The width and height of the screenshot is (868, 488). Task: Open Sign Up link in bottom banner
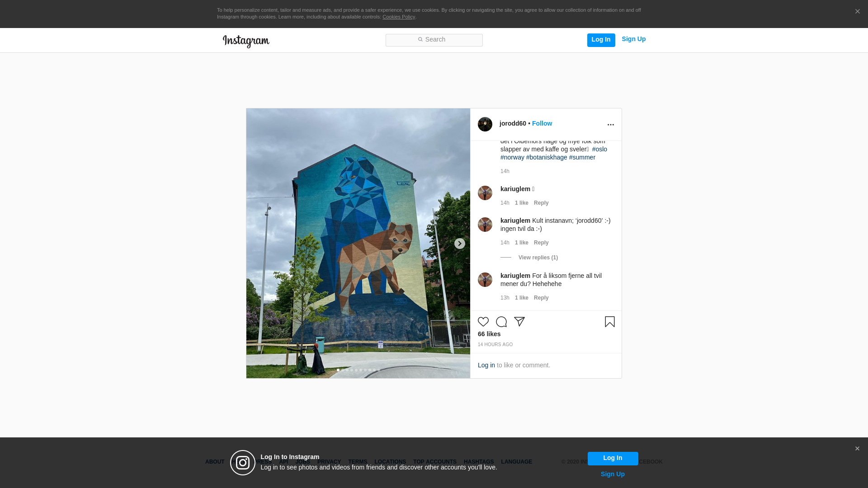pos(613,474)
